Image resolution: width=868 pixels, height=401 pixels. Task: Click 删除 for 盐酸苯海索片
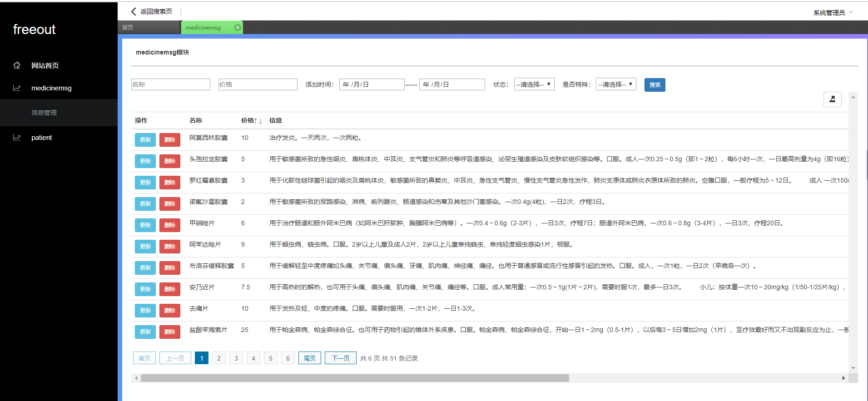coord(170,332)
